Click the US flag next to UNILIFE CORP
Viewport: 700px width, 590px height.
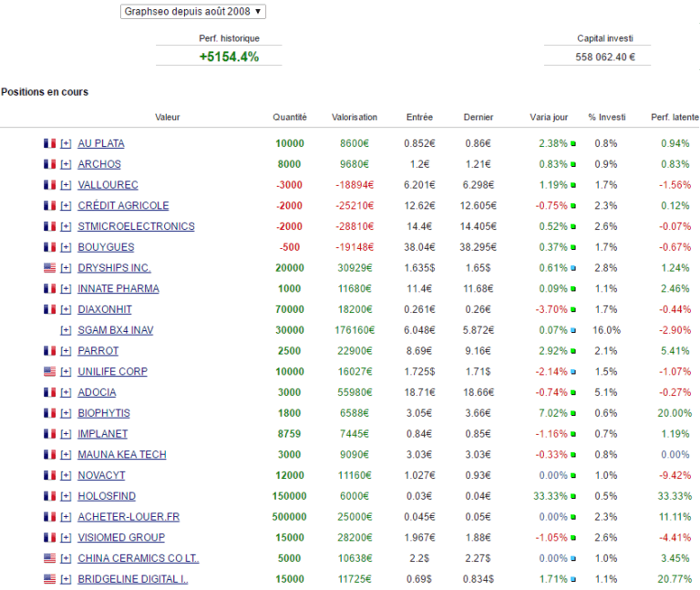(x=49, y=372)
